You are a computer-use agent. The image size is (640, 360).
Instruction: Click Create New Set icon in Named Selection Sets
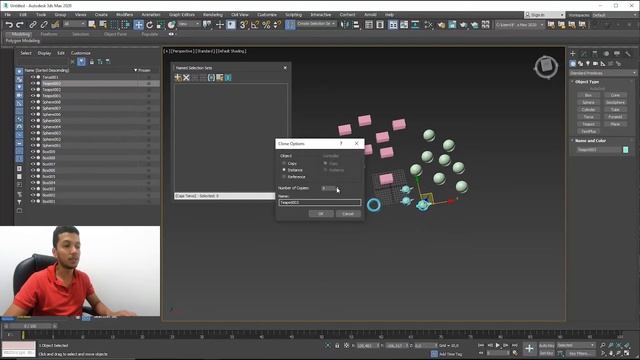(178, 78)
